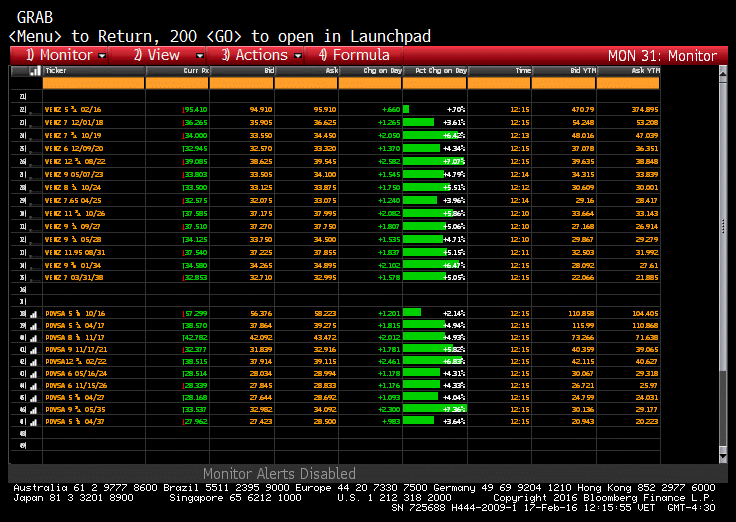The width and height of the screenshot is (736, 522).
Task: Open chart icon beside PDVSA 05/35 row
Action: click(33, 410)
